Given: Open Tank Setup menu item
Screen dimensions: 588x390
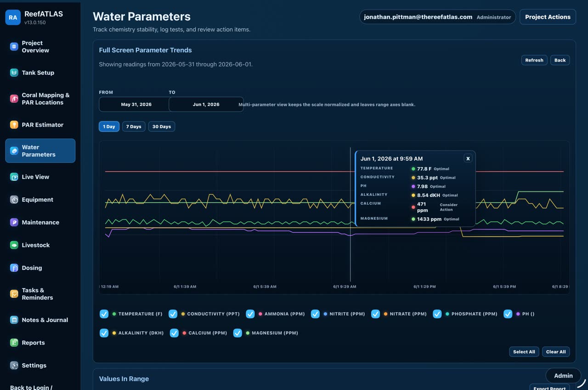Looking at the screenshot, I should pyautogui.click(x=40, y=72).
